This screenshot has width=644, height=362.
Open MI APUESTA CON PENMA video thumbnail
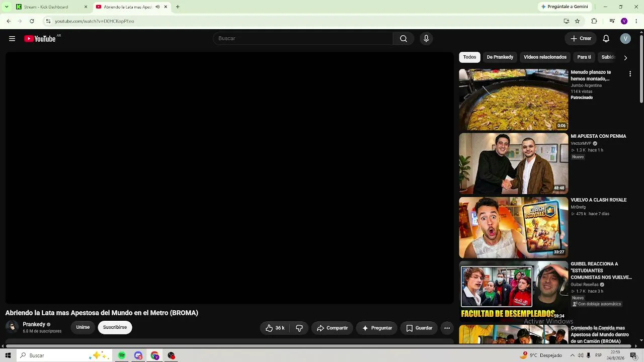(513, 163)
